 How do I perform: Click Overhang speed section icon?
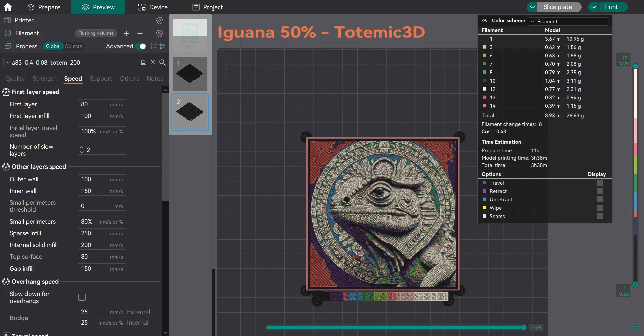(6, 282)
